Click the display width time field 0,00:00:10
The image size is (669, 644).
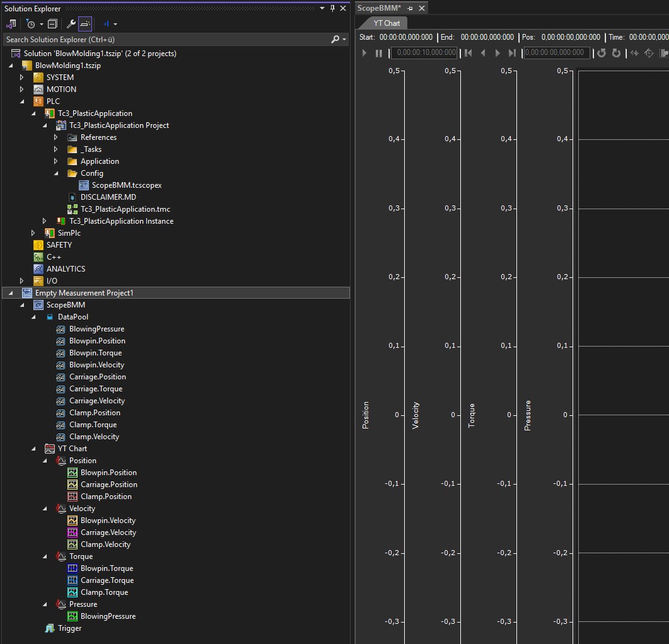pyautogui.click(x=424, y=52)
